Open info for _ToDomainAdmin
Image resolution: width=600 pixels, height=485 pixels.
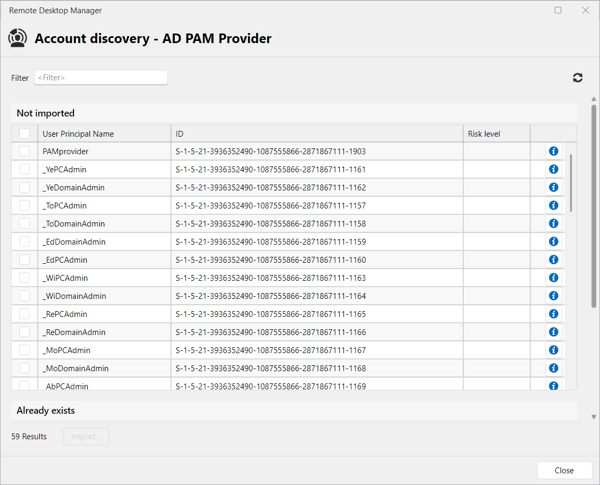pyautogui.click(x=553, y=224)
